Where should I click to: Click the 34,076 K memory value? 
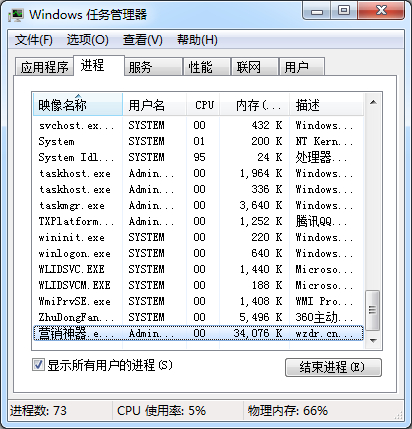coord(258,333)
